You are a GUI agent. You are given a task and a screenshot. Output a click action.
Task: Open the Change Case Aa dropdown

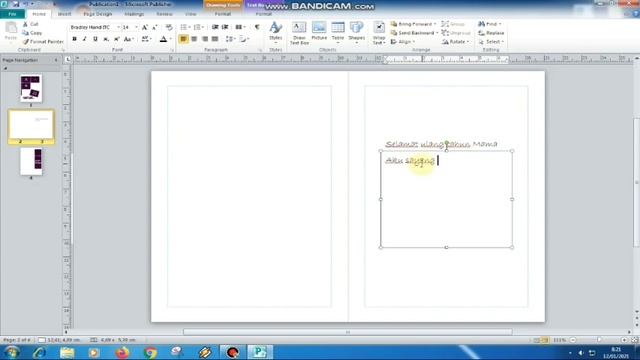pos(129,39)
